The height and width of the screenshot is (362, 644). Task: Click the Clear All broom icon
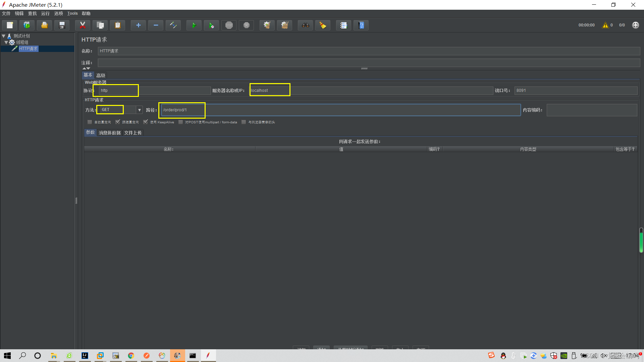[x=284, y=25]
